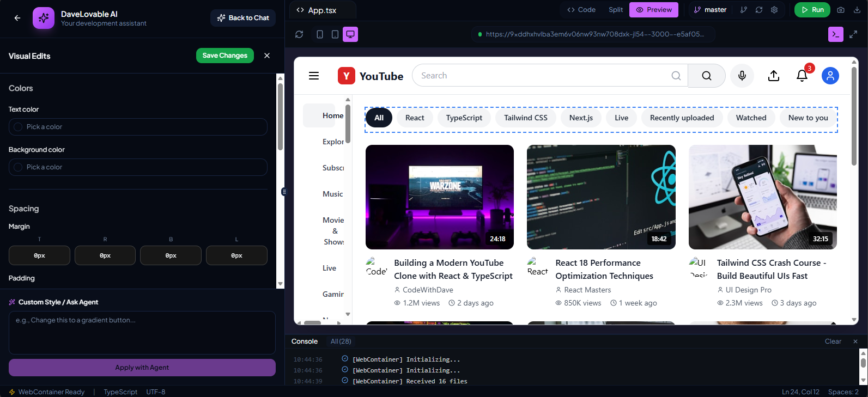The image size is (868, 397).
Task: Click the dark search button beside the search field
Action: pos(707,76)
